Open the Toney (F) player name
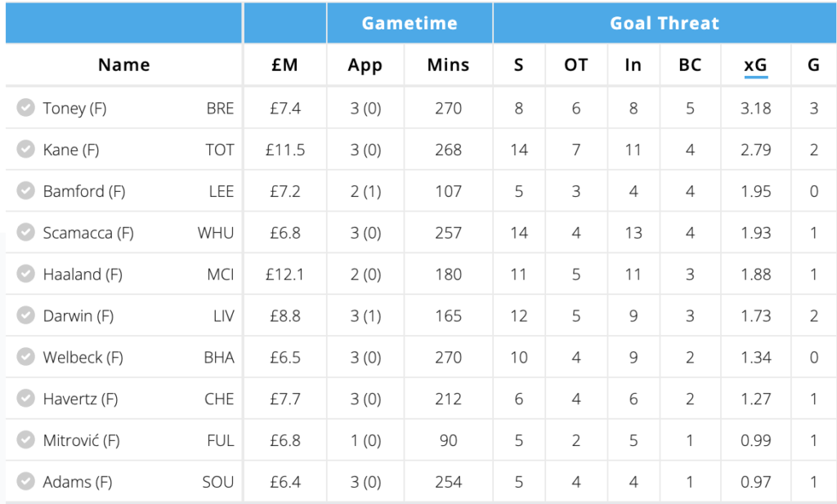 [x=74, y=108]
